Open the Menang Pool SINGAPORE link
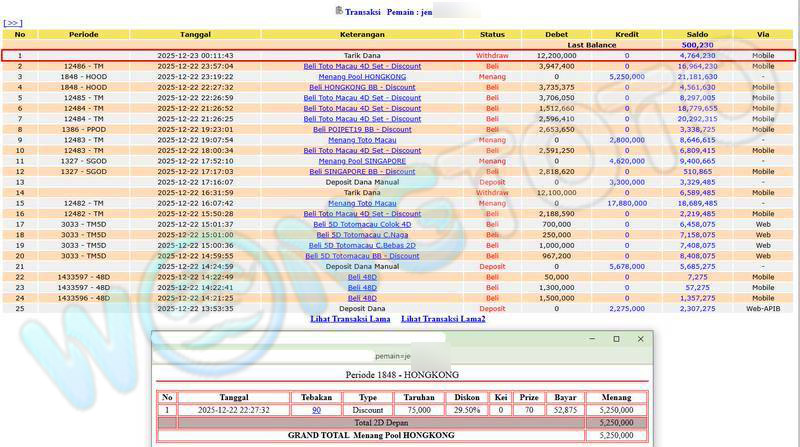 tap(362, 161)
